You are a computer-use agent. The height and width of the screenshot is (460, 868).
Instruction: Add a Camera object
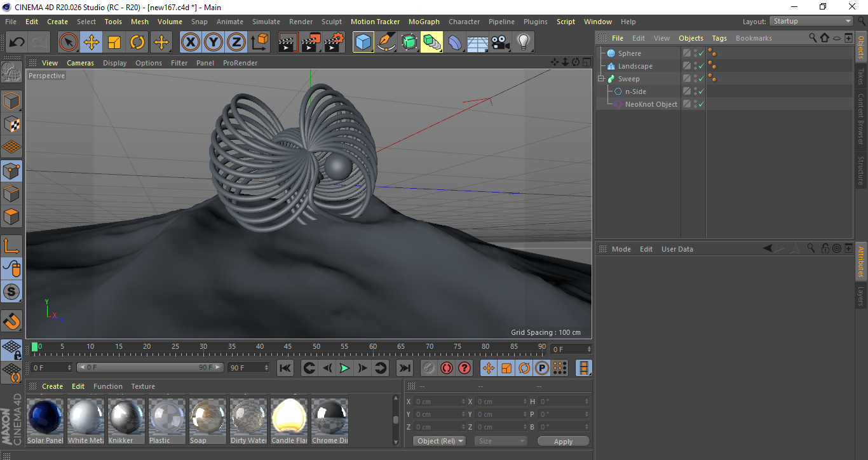point(500,43)
